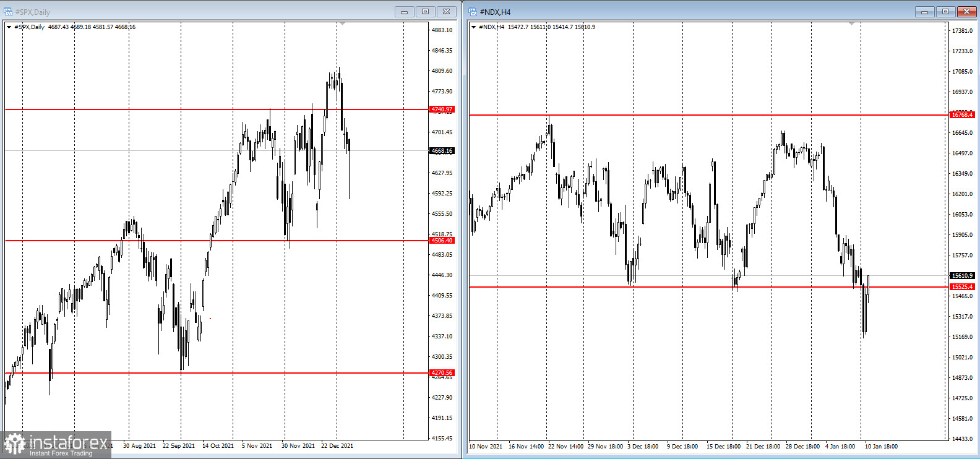This screenshot has width=980, height=459.
Task: Click 14433.0 on the NDX price scale
Action: 962,439
